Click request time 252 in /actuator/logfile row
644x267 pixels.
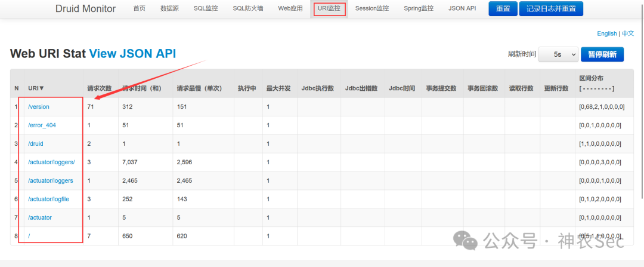(128, 199)
